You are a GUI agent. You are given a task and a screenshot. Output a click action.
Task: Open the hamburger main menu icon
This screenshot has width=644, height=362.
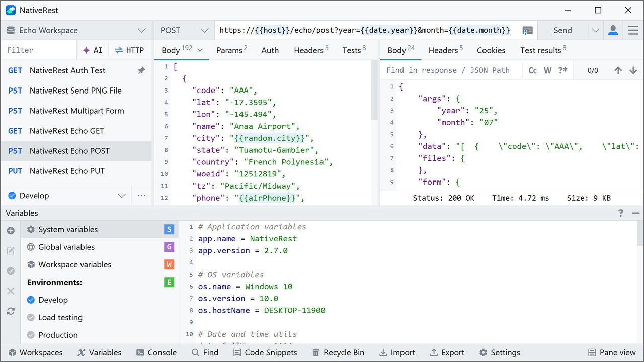(x=633, y=30)
